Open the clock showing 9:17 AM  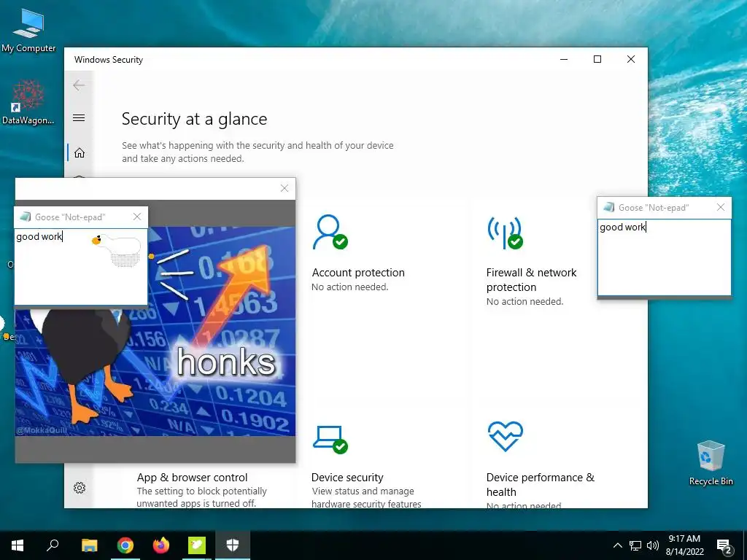coord(684,545)
